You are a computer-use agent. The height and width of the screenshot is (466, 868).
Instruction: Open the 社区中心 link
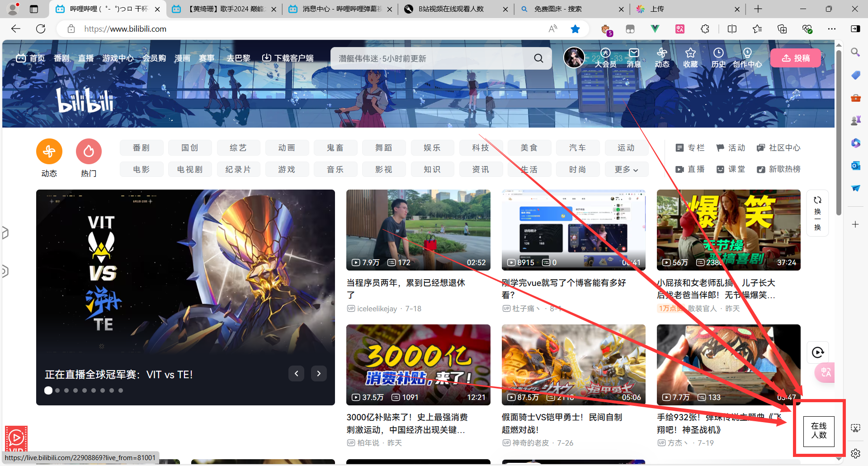778,148
